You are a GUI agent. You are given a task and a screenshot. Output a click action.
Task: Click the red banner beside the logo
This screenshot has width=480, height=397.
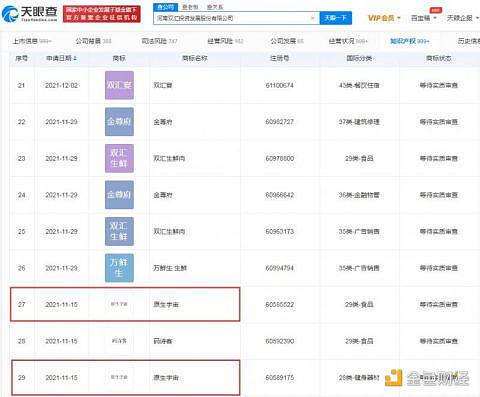click(x=102, y=14)
